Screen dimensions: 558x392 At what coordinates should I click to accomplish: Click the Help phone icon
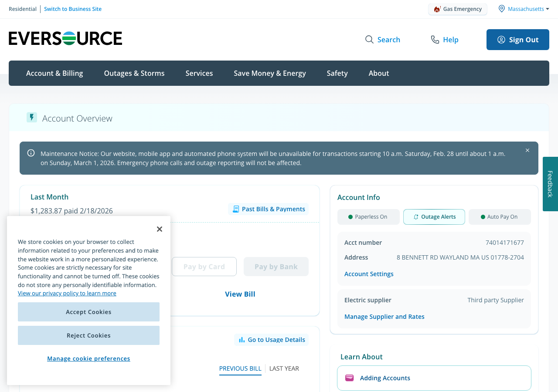point(435,40)
